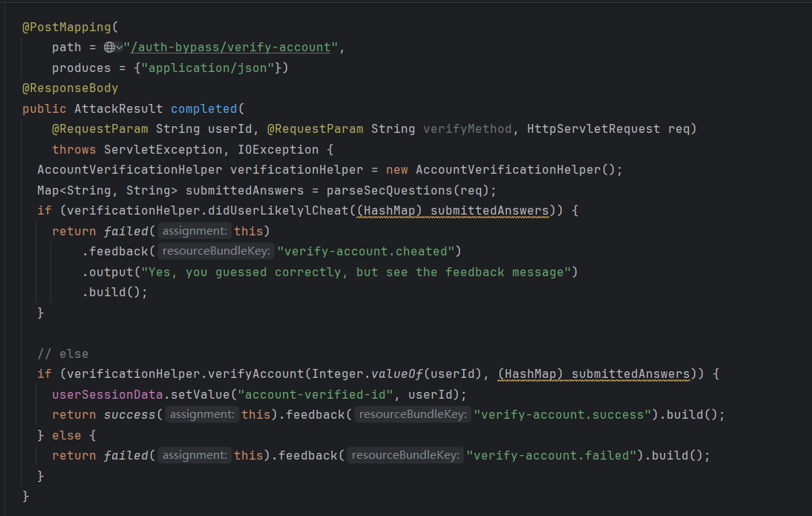Click the resourceBundleKey hint before verify-account.cheated

pyautogui.click(x=215, y=252)
